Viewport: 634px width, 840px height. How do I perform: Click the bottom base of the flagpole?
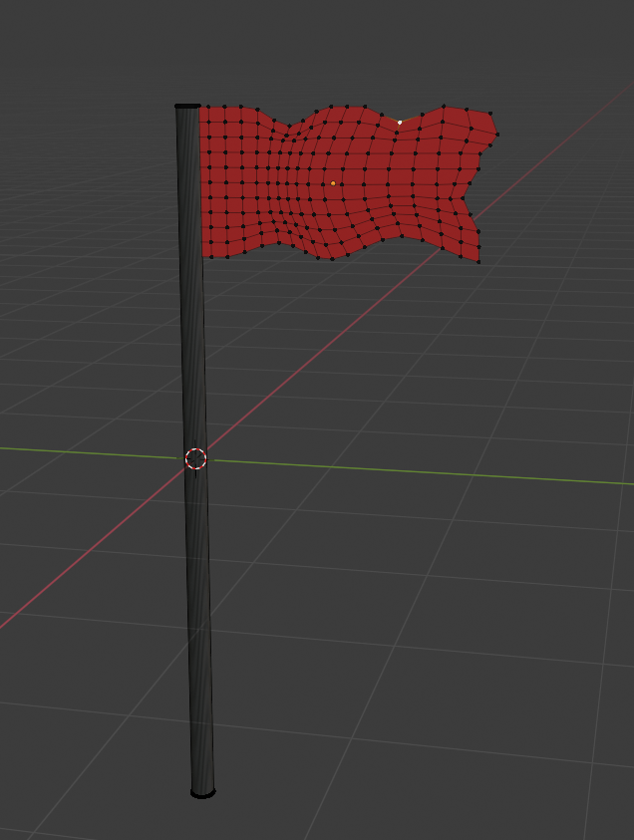(x=202, y=792)
